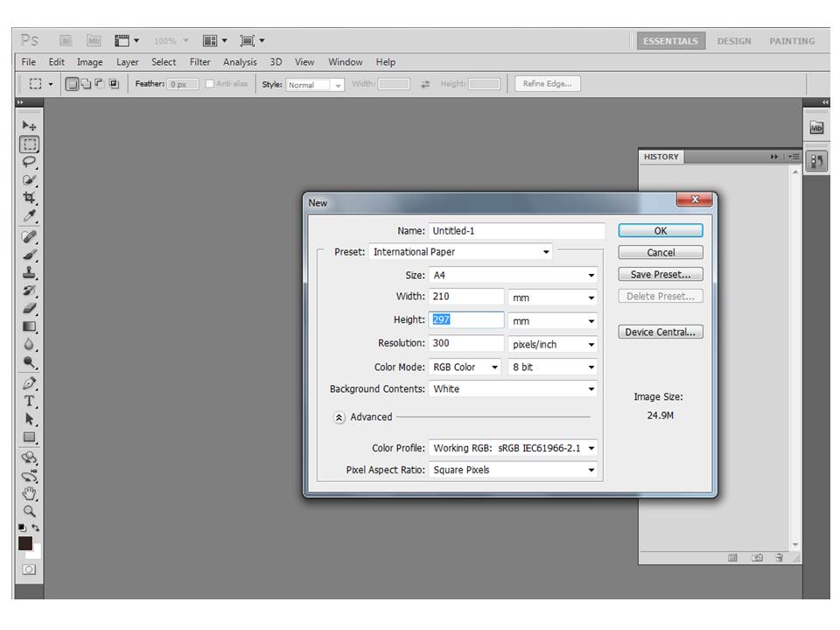This screenshot has width=840, height=630.
Task: Open the Filter menu
Action: click(x=199, y=62)
